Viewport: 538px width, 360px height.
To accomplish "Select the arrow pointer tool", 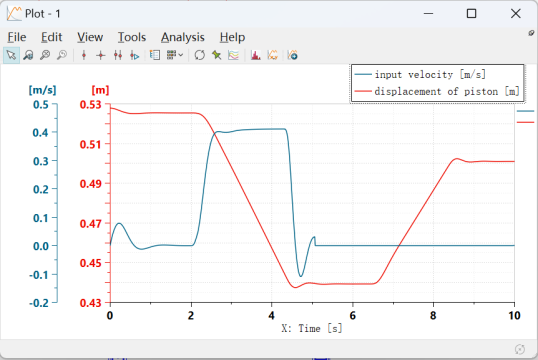I will click(x=11, y=55).
